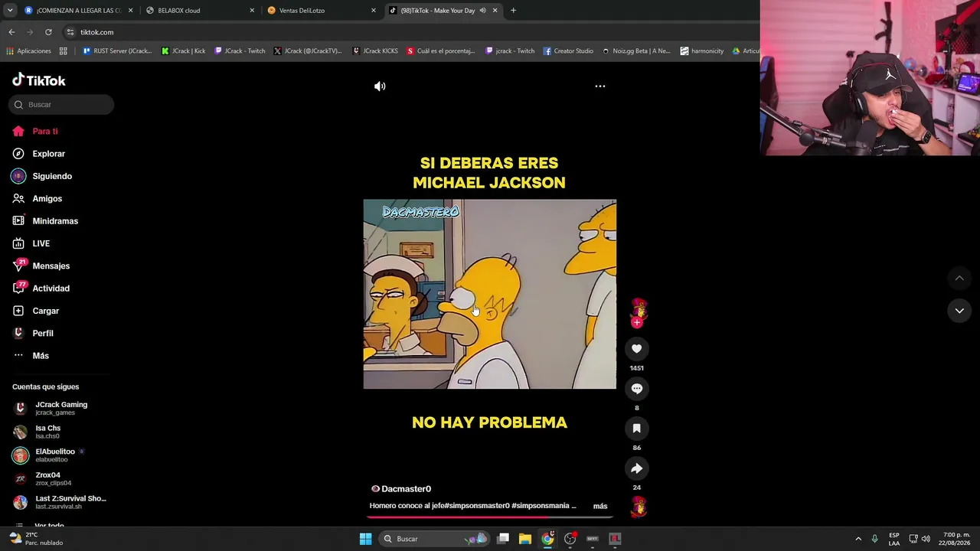
Task: Mute the TikTok tab via its speaker icon
Action: pyautogui.click(x=482, y=11)
